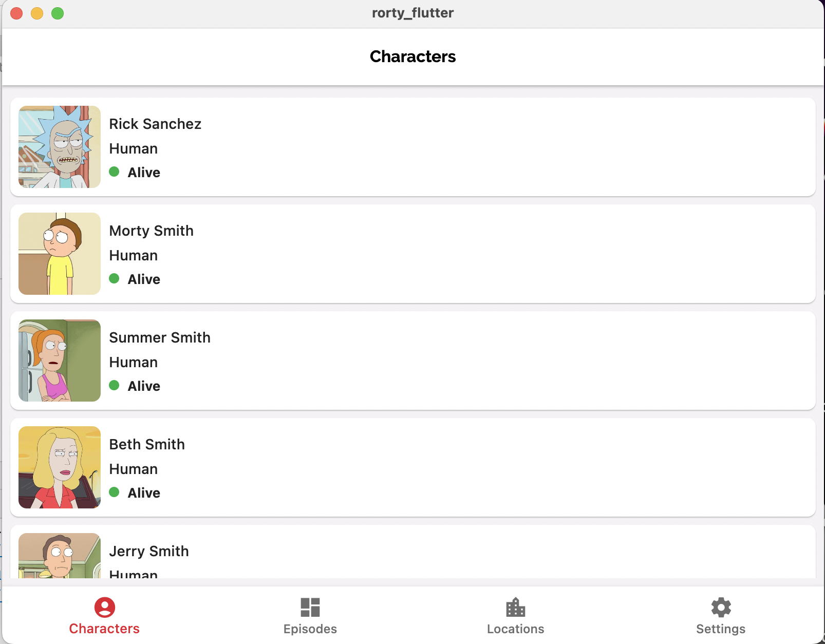Maximize the rorty_flutter window with green button
The width and height of the screenshot is (825, 644).
(58, 13)
